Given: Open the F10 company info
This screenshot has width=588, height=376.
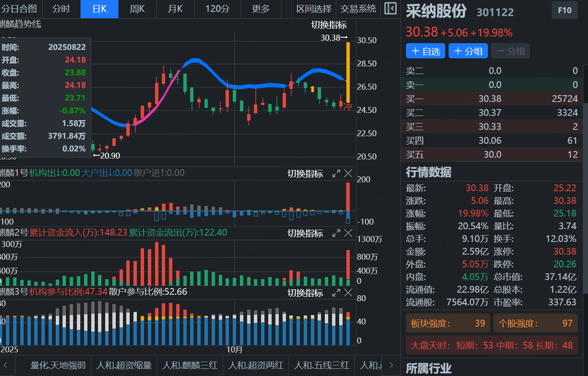Looking at the screenshot, I should 564,11.
